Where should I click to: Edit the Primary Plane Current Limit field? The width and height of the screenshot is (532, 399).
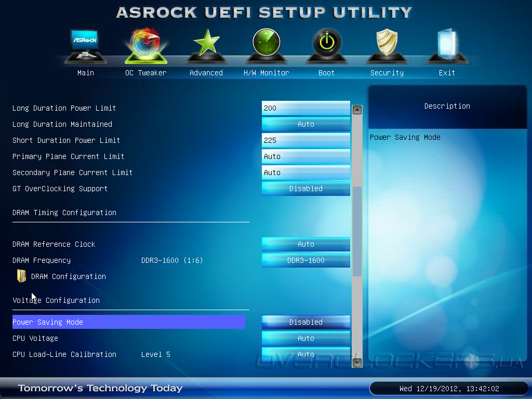click(305, 156)
